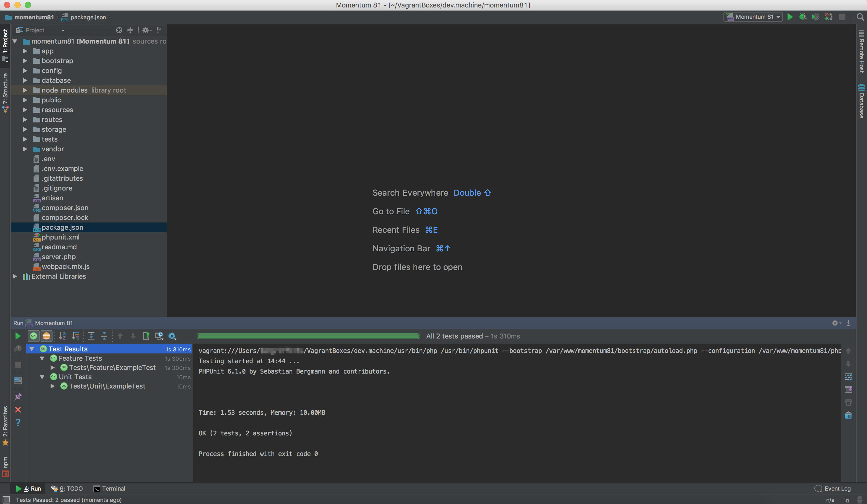Rerun tests with green play button
The height and width of the screenshot is (504, 867).
point(18,336)
